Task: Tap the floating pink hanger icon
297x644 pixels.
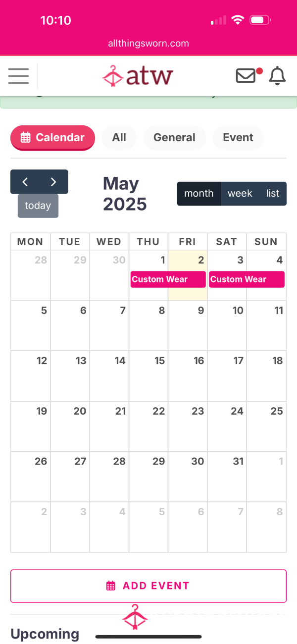Action: [135, 617]
